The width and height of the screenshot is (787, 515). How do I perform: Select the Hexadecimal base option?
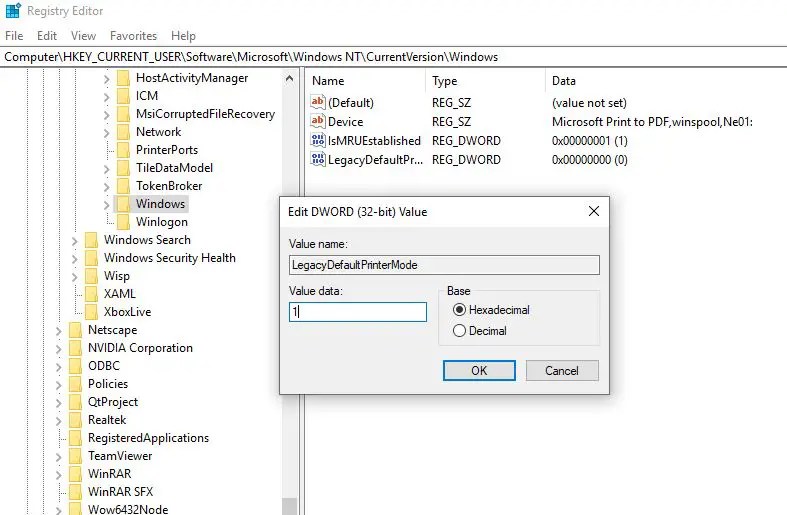491,310
